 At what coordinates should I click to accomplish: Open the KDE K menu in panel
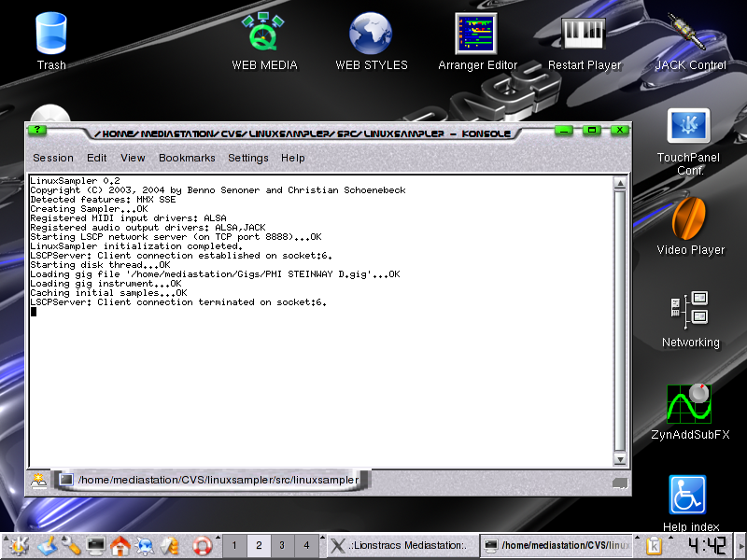(x=17, y=546)
